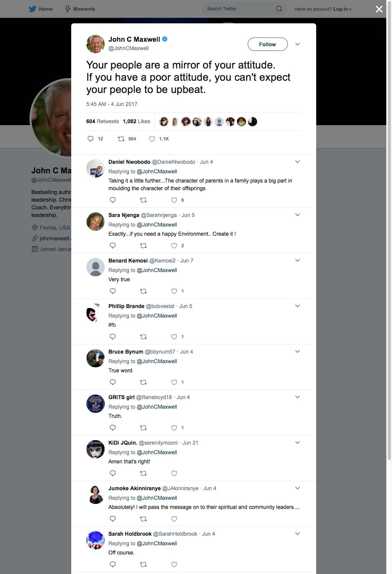Click the lightning bolt Moments icon
Viewport: 392px width, 574px height.
click(x=68, y=9)
